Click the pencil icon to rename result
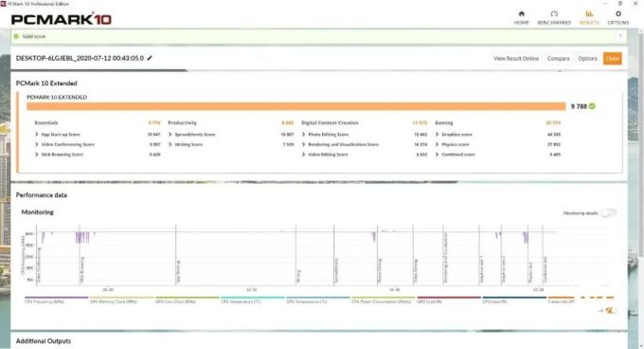Viewport: 644px width, 349px height. tap(150, 58)
